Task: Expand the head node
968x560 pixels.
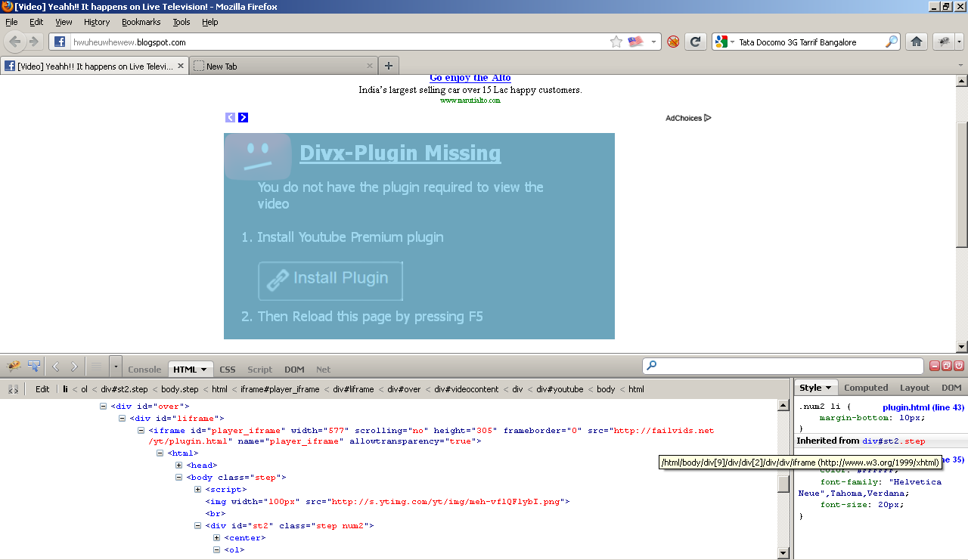Action: [179, 465]
